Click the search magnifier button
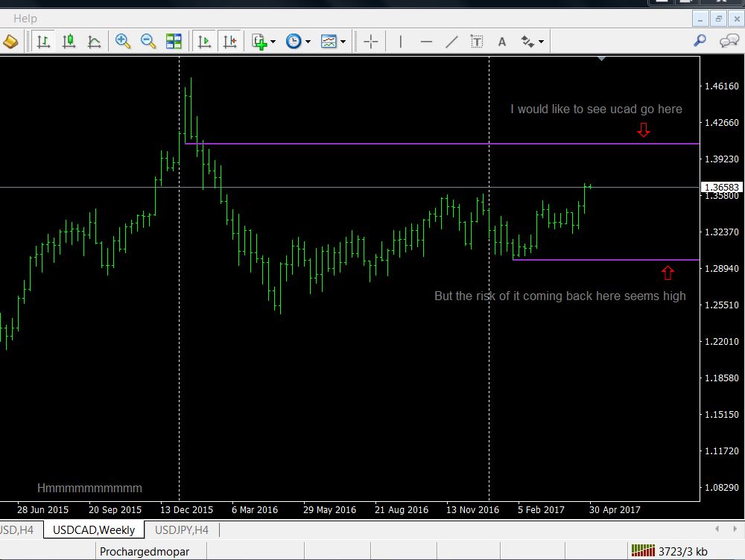745x560 pixels. click(700, 42)
